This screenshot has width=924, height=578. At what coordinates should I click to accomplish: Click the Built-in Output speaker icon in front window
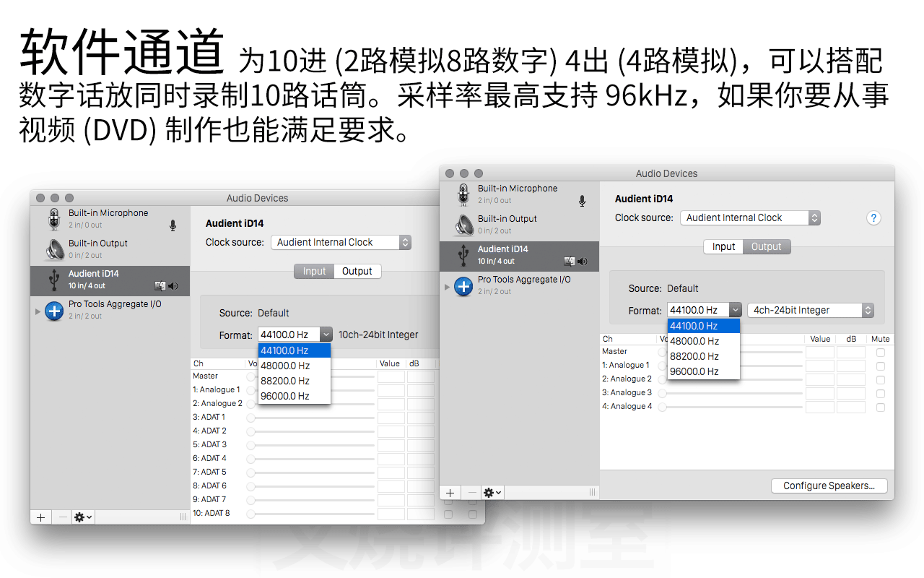[x=463, y=225]
